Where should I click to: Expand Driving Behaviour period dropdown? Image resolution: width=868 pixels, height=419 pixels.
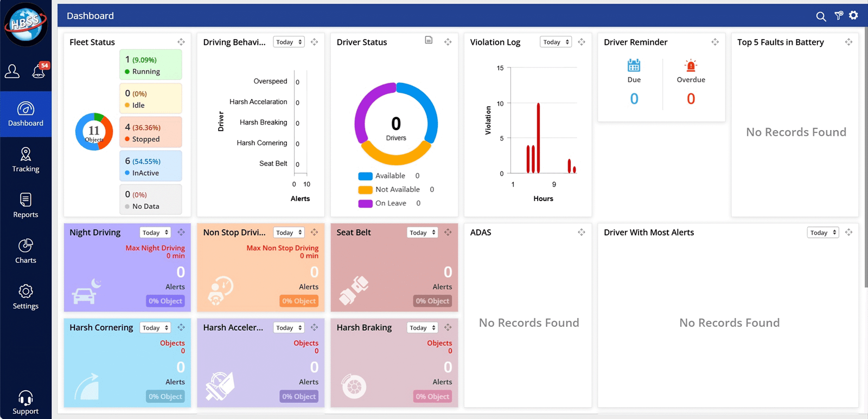click(x=289, y=42)
